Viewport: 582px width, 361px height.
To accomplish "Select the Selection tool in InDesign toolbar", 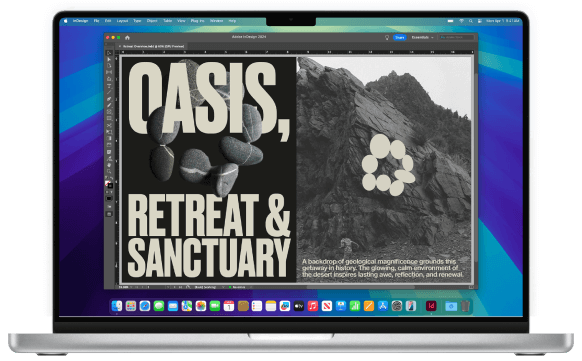I will point(109,53).
